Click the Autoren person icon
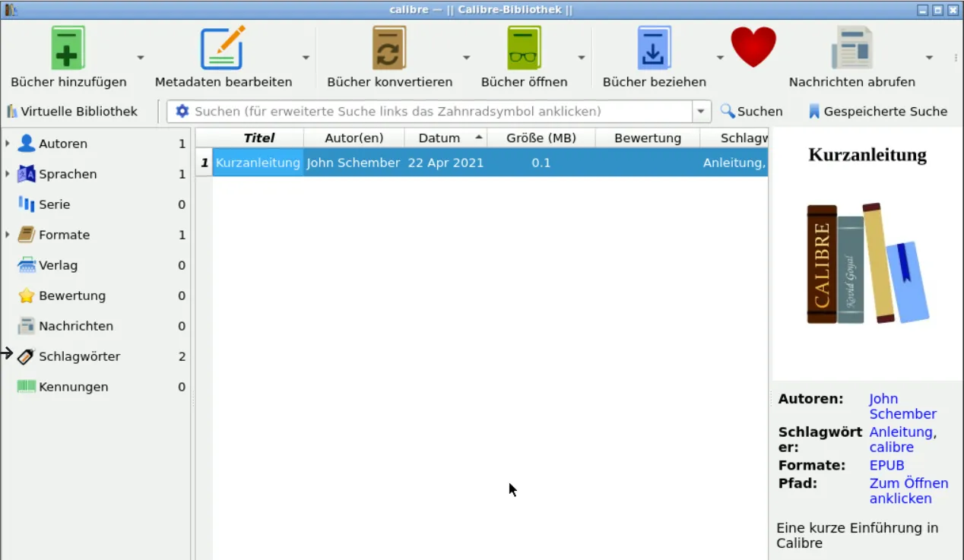 click(x=27, y=144)
